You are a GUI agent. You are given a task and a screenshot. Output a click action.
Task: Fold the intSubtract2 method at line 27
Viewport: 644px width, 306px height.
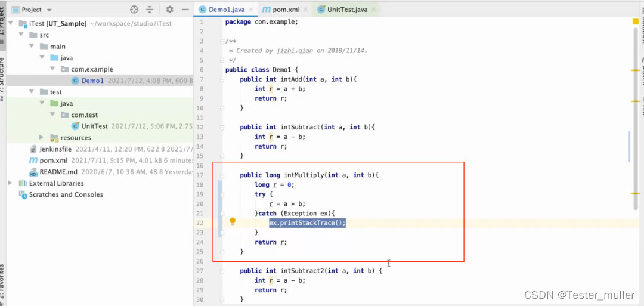coord(222,271)
